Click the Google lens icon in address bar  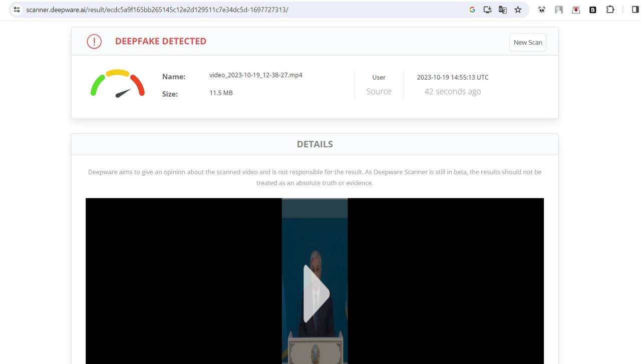472,10
